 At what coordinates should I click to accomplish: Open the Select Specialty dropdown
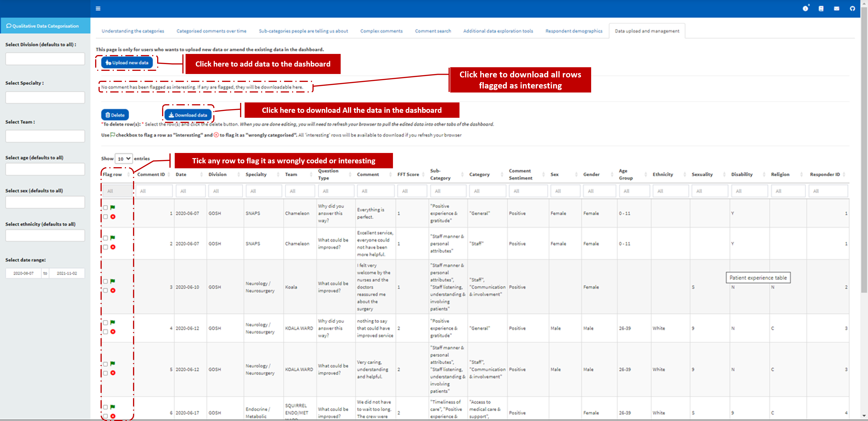[x=45, y=98]
